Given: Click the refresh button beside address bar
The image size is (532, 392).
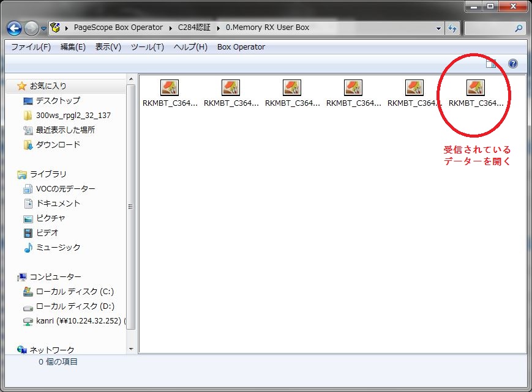Looking at the screenshot, I should 452,28.
